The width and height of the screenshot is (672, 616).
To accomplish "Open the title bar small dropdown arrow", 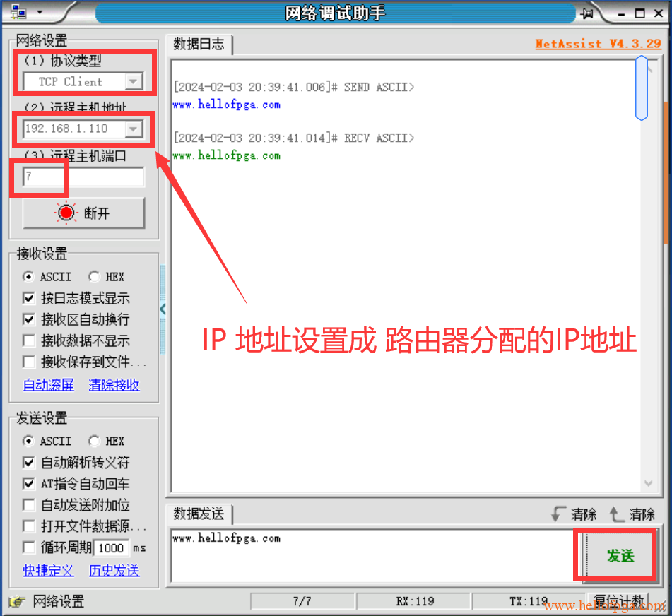I will point(40,12).
